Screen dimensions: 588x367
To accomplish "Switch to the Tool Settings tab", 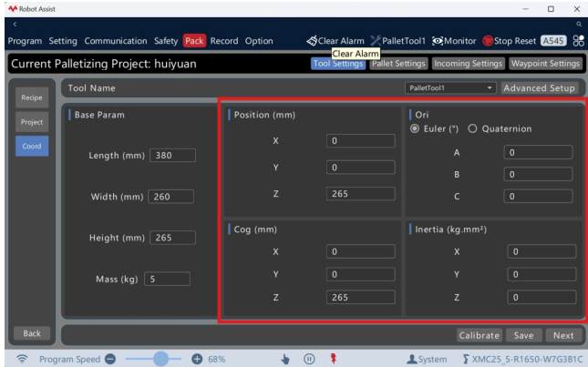I will [338, 64].
